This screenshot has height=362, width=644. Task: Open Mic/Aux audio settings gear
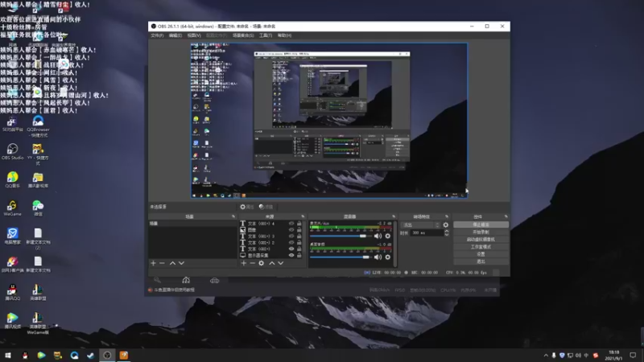(388, 236)
